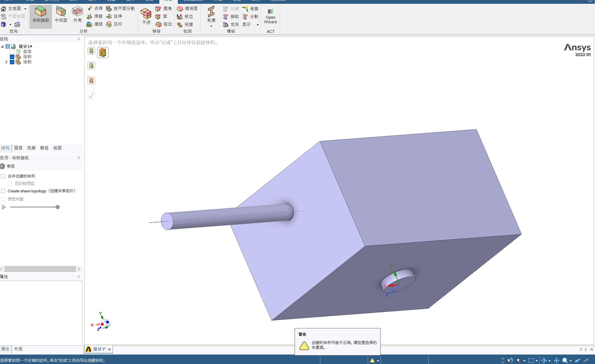Pin the 结构 panel
595x364 pixels.
[x=79, y=39]
